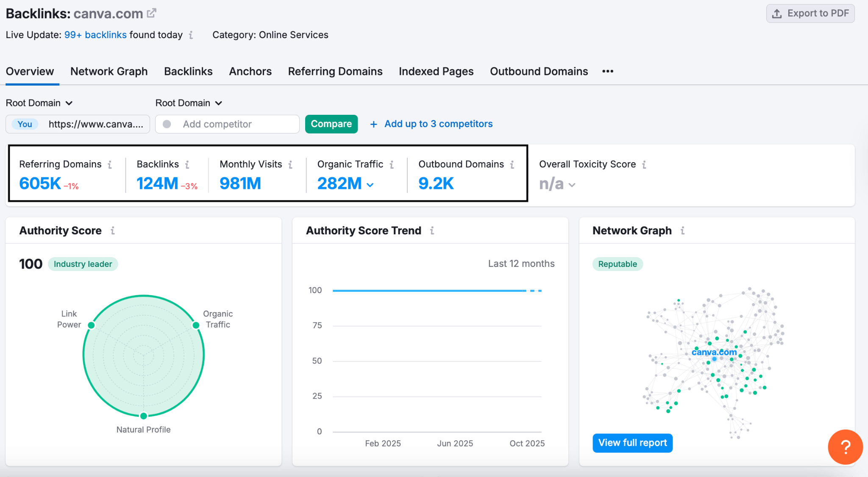Click the info icon beside Overall Toxicity Score

645,164
